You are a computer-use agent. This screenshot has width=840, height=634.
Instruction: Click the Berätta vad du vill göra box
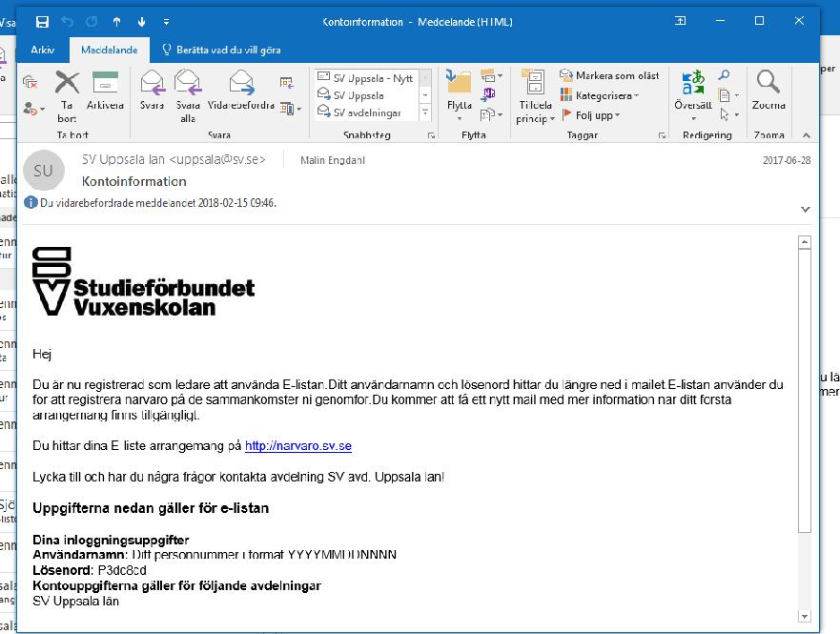click(222, 50)
